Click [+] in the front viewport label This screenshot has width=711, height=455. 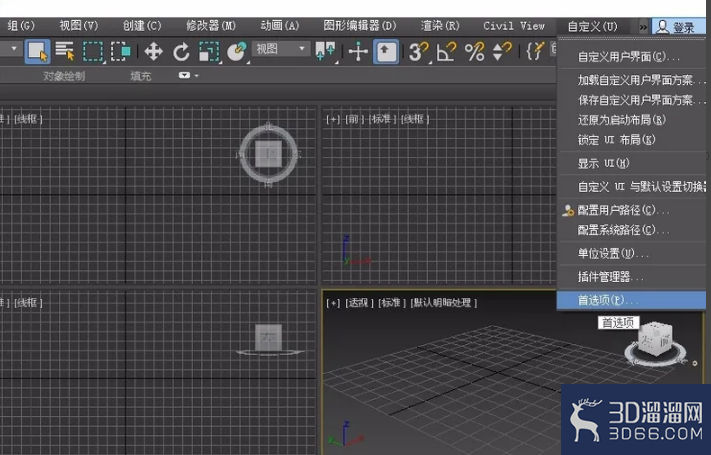(x=333, y=119)
